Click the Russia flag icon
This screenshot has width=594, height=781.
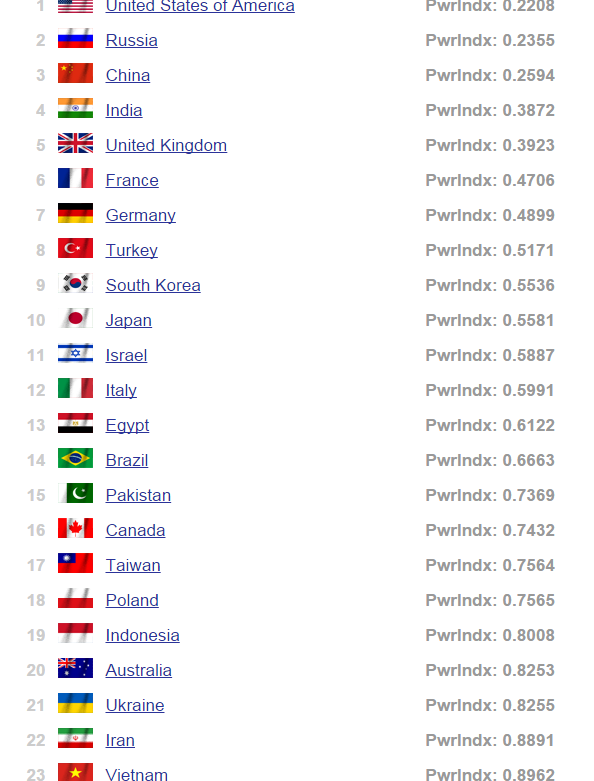click(75, 38)
